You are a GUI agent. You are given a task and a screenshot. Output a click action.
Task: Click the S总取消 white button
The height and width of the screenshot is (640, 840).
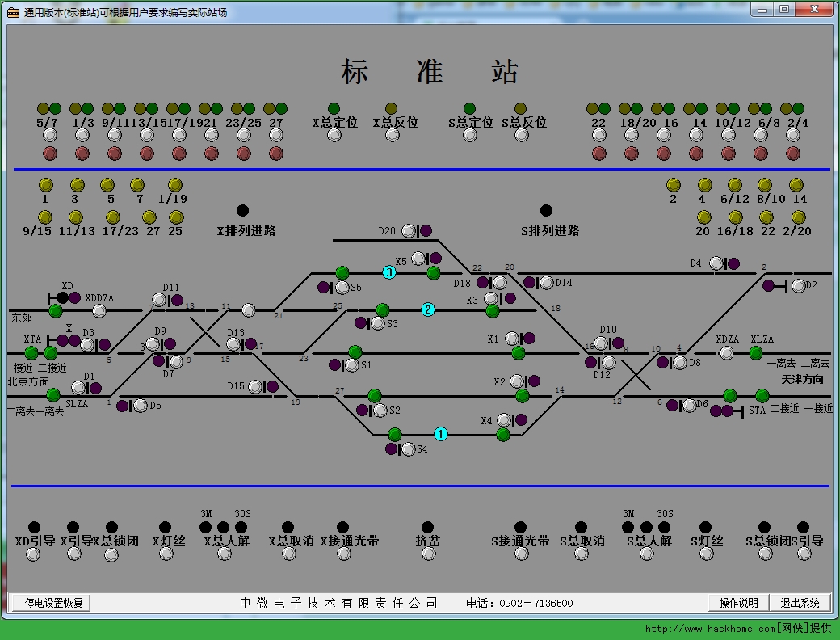coord(582,554)
